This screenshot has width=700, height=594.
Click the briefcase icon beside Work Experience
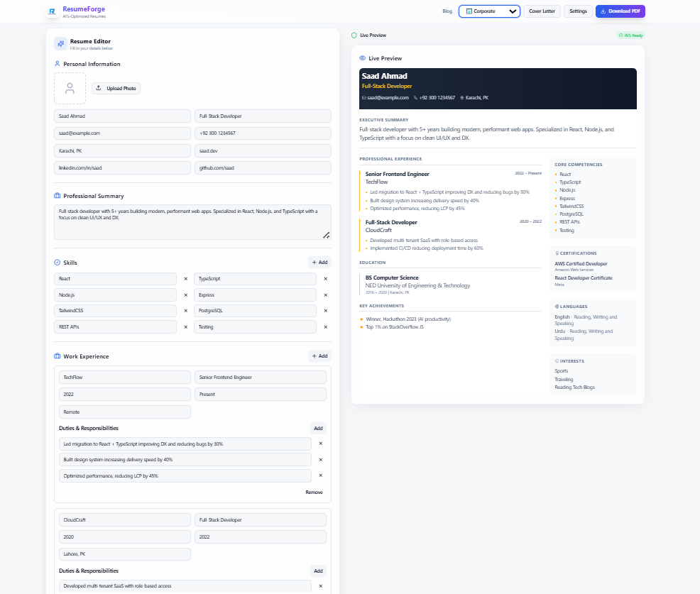tap(56, 356)
